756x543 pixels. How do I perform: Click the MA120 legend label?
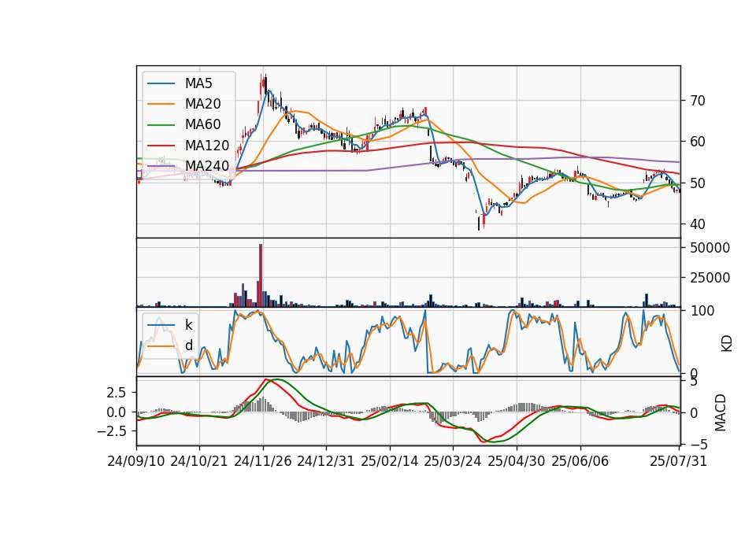pos(207,146)
